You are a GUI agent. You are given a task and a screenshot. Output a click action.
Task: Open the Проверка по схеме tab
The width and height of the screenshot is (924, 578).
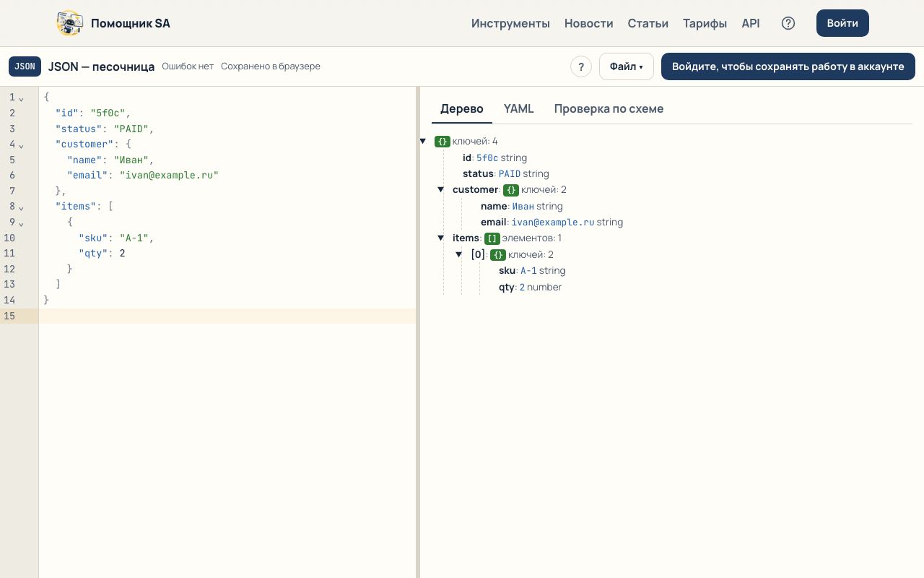[609, 109]
